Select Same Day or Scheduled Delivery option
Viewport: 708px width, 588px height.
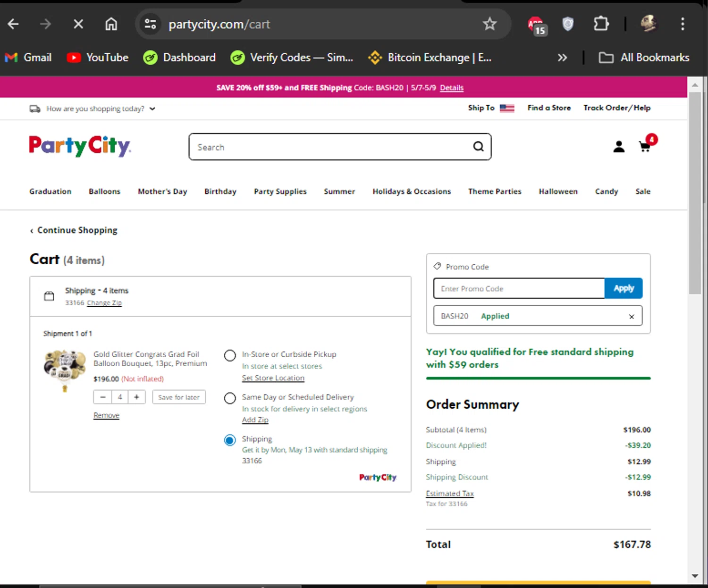coord(230,398)
